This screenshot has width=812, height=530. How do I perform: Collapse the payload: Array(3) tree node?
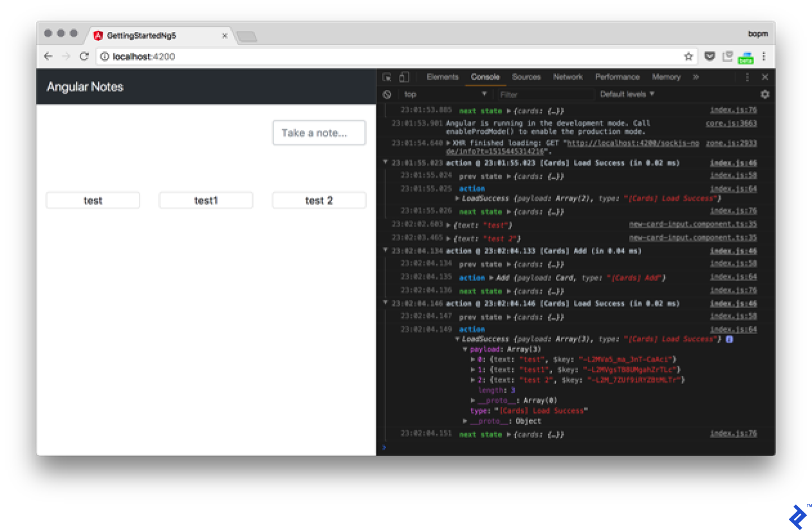(x=465, y=349)
